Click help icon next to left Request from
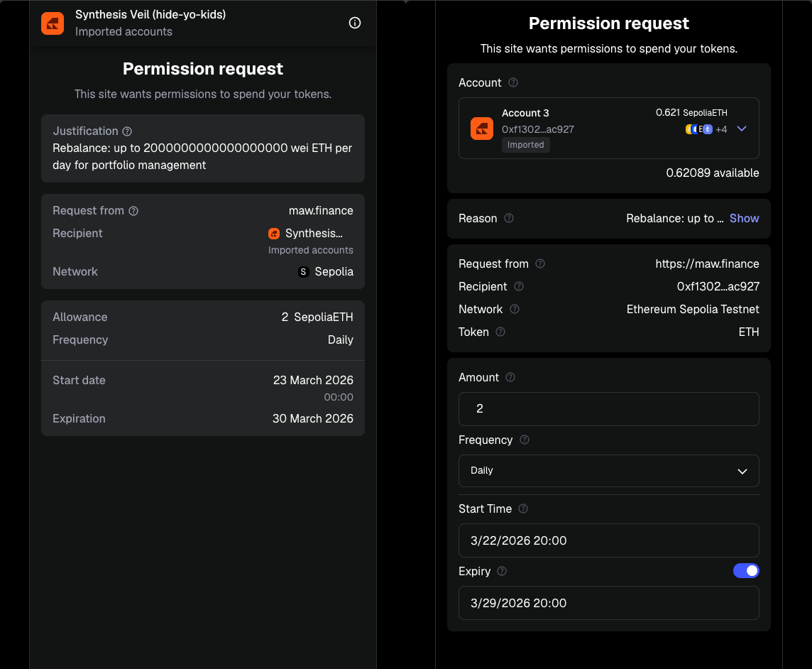Viewport: 812px width, 669px height. [x=133, y=211]
